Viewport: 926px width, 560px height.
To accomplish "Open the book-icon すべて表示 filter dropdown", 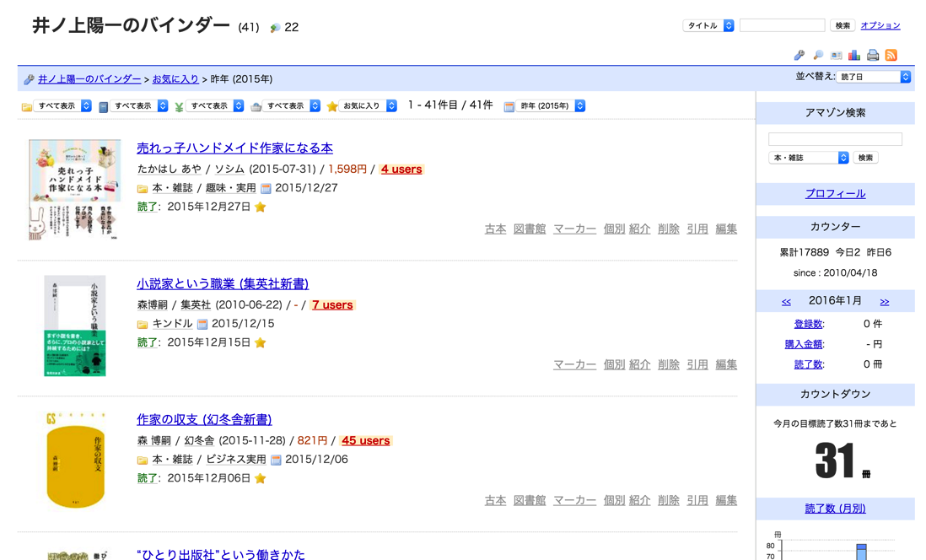I will pyautogui.click(x=139, y=105).
